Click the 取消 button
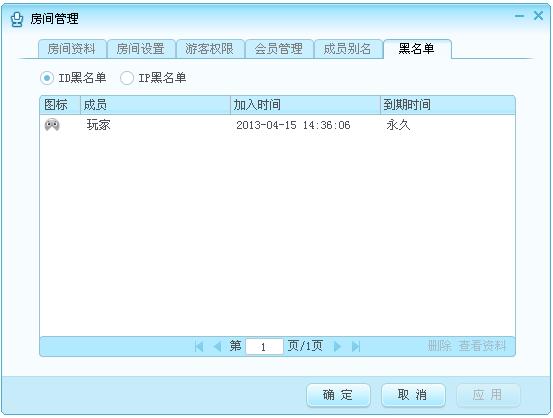The width and height of the screenshot is (553, 418). (413, 395)
